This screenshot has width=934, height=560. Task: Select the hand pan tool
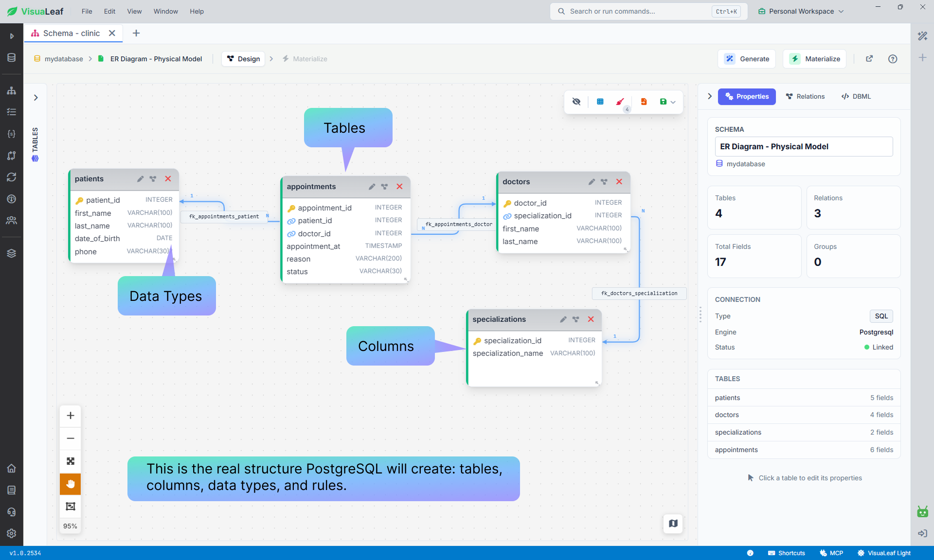point(71,484)
